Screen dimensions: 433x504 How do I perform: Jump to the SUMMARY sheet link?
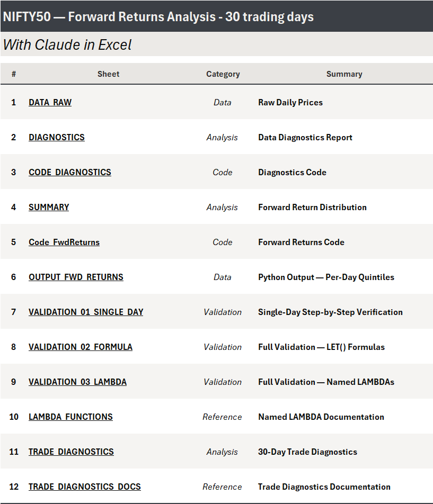tap(49, 207)
